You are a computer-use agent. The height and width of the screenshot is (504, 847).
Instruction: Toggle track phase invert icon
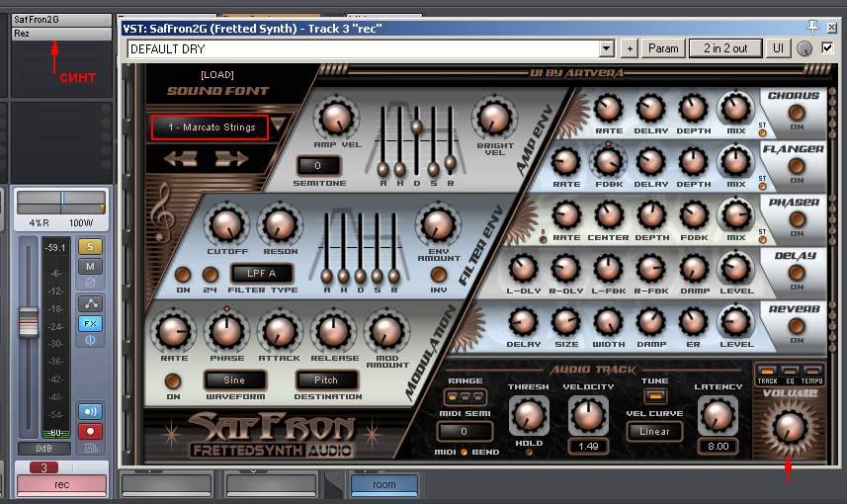tap(90, 283)
